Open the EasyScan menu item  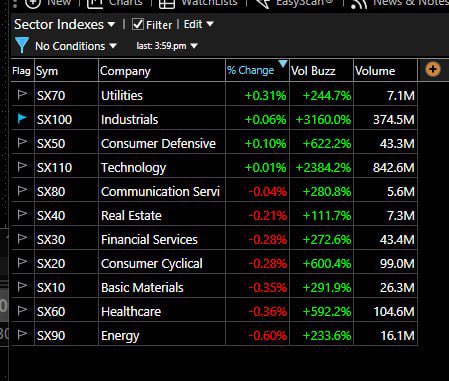click(x=294, y=3)
